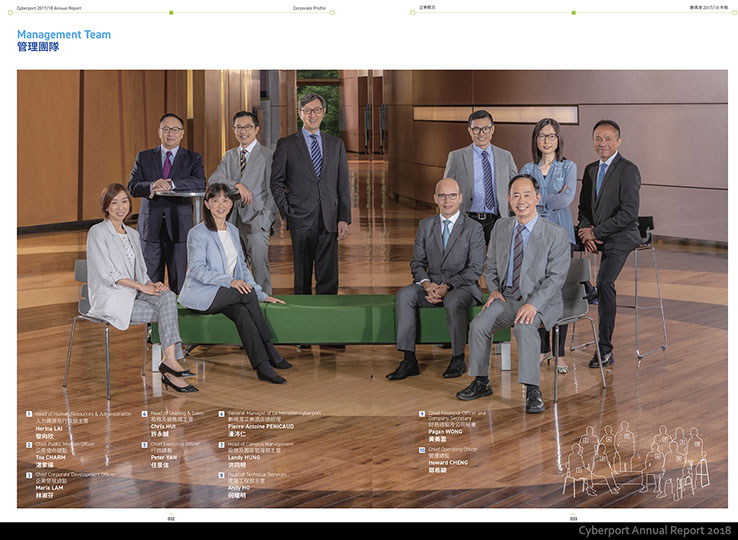738x540 pixels.
Task: Click the Chinese title 管理團隊
Action: click(38, 47)
